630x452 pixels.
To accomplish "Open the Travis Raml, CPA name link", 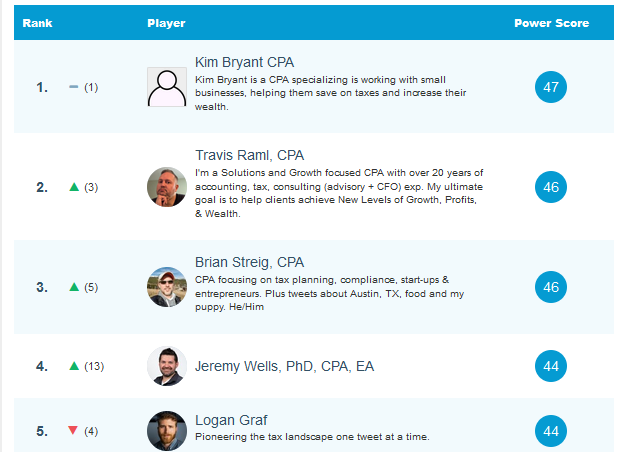I will tap(249, 155).
